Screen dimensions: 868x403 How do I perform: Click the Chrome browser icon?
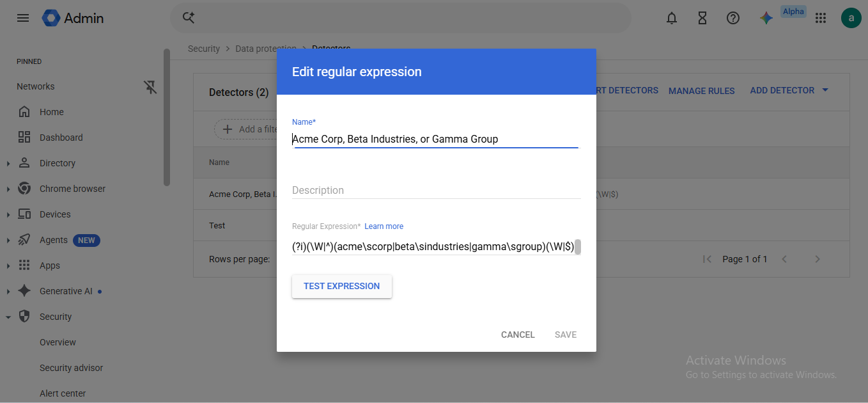[x=24, y=189]
